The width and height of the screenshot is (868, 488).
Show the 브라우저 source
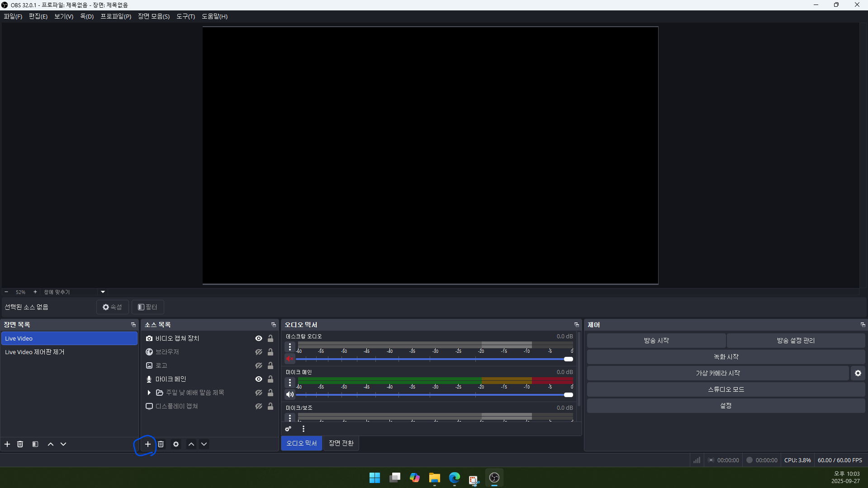coord(259,352)
